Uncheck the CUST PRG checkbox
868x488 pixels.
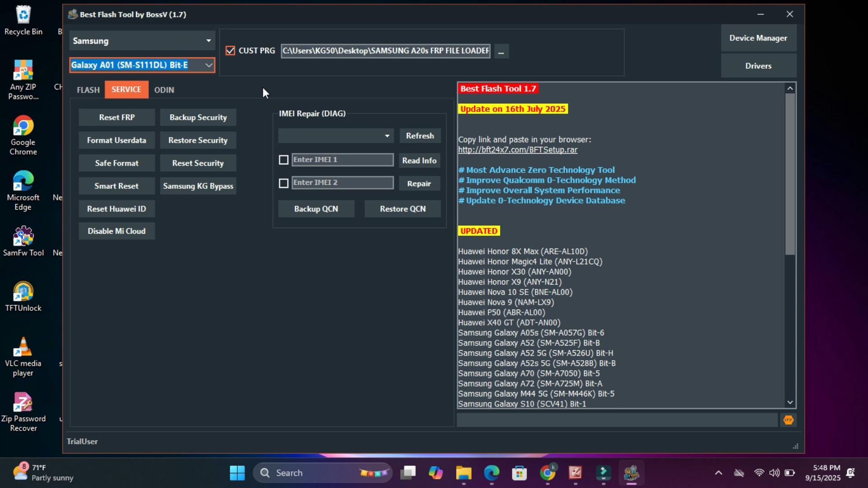coord(231,51)
